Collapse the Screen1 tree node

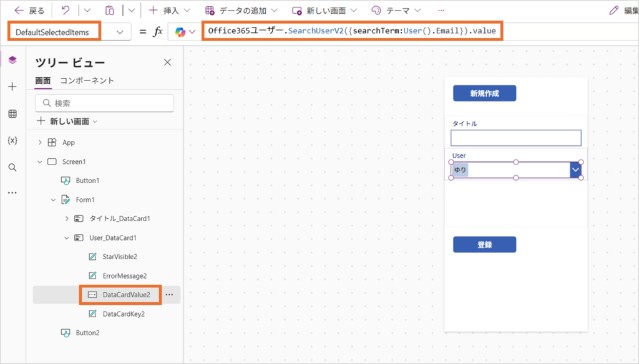click(40, 161)
